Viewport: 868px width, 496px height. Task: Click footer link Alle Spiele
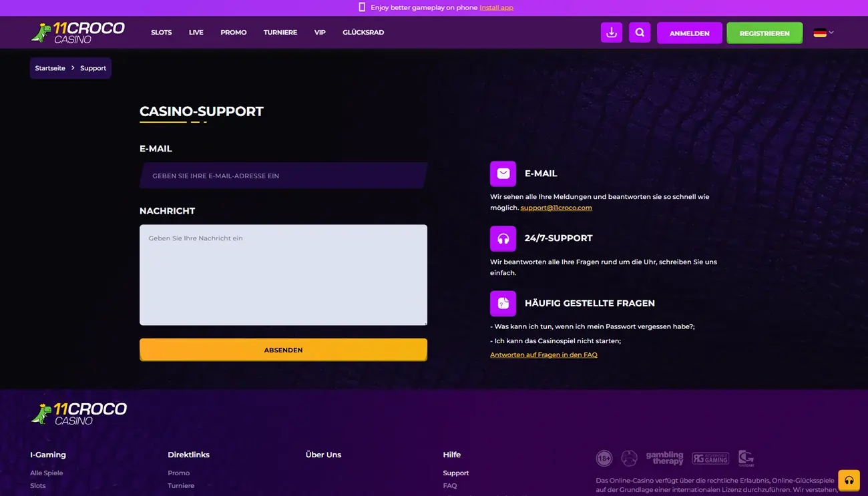[46, 473]
